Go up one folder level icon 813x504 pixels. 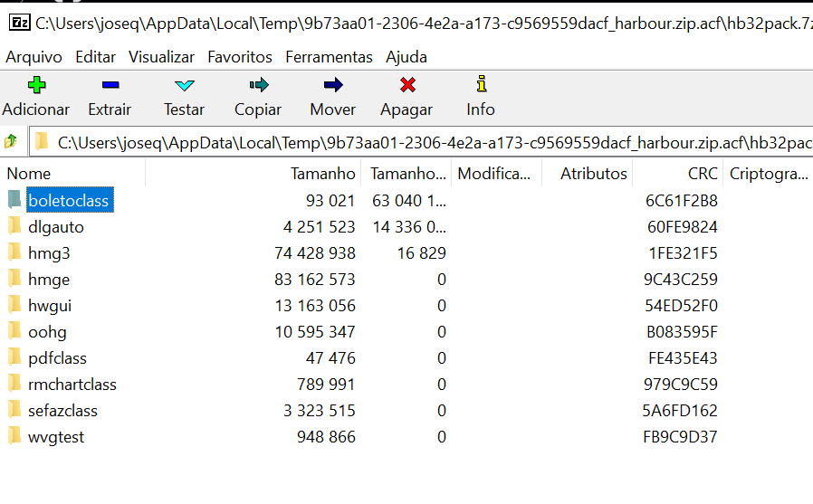(11, 141)
